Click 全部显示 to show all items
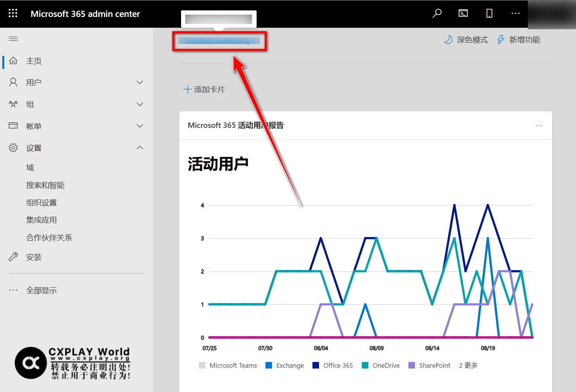576x392 pixels. tap(42, 290)
